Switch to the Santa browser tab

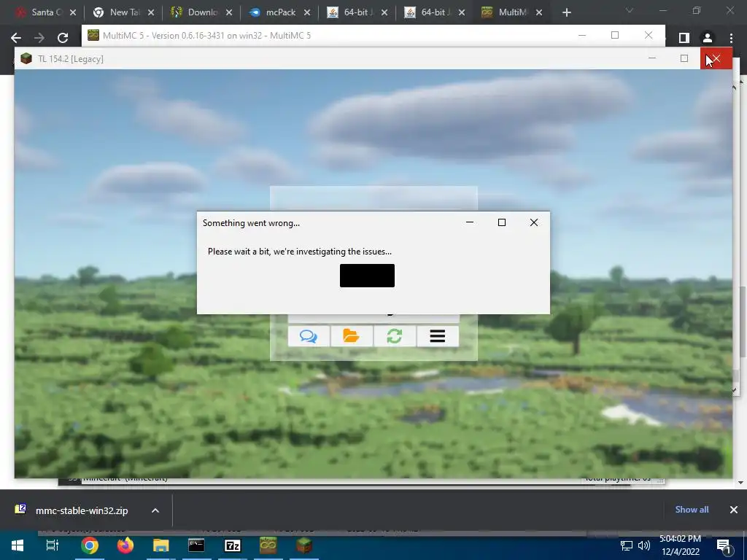point(39,12)
